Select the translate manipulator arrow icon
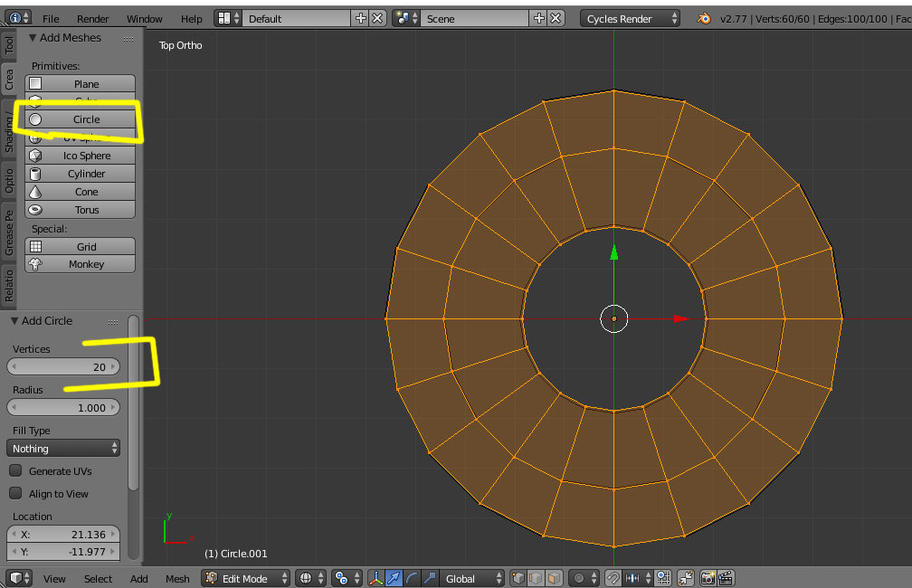 coord(394,578)
